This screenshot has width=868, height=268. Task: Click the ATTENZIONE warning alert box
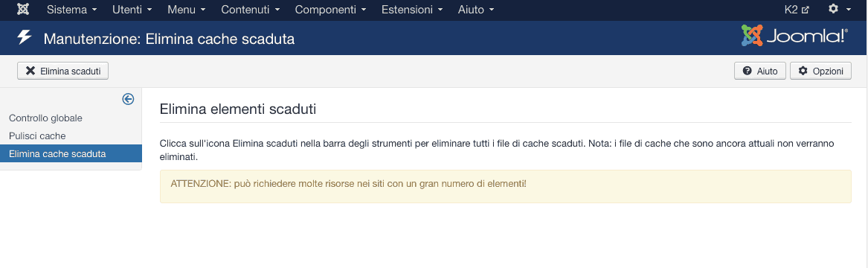[x=506, y=186]
